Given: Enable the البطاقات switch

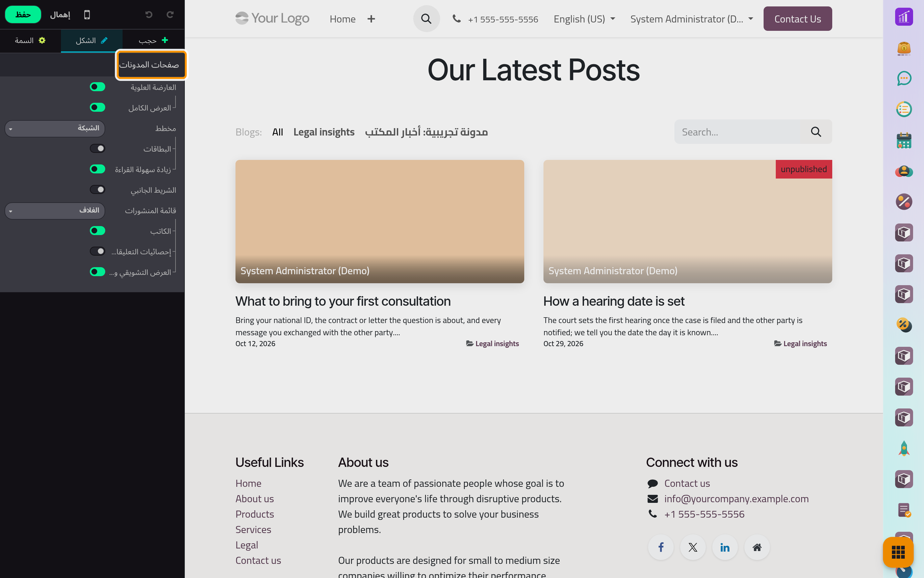Looking at the screenshot, I should pyautogui.click(x=97, y=149).
